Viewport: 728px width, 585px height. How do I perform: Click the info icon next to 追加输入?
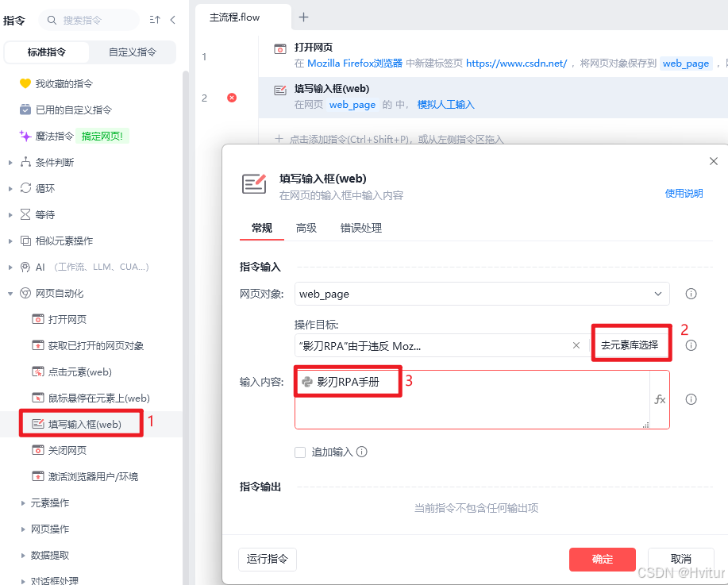pos(362,452)
